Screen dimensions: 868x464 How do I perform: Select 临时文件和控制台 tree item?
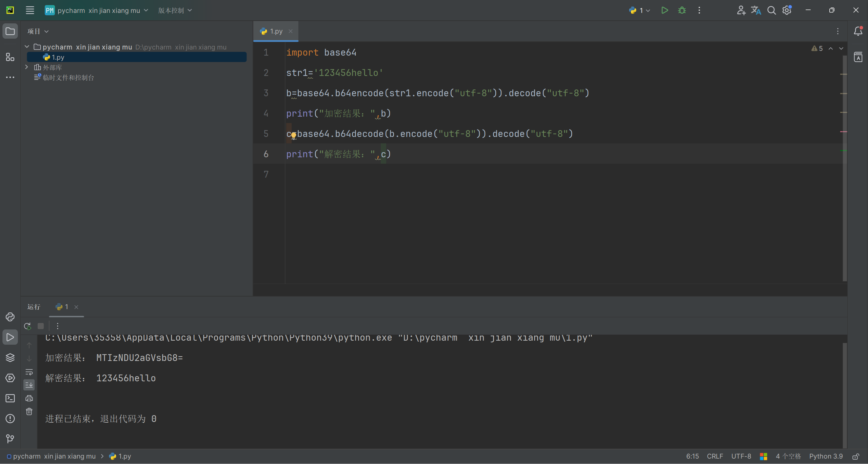(64, 77)
